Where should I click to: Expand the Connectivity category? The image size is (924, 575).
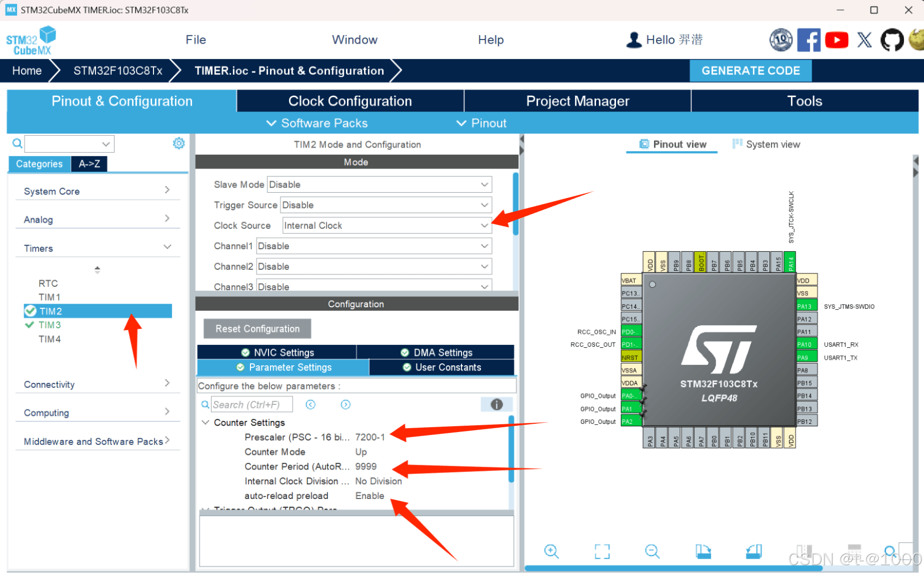click(x=97, y=384)
